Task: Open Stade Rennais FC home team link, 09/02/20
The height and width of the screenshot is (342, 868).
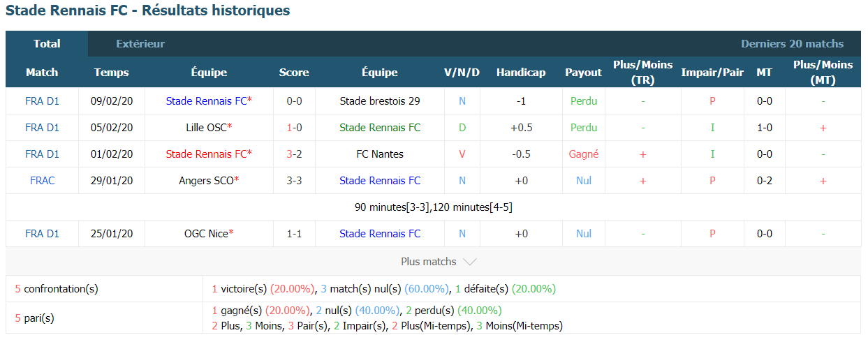Action: (x=207, y=101)
